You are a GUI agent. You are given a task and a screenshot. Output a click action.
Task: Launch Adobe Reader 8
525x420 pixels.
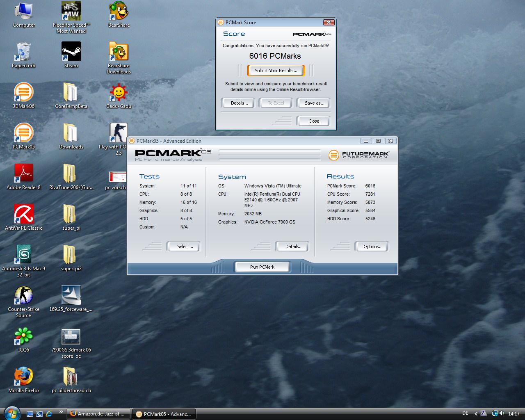tap(23, 177)
